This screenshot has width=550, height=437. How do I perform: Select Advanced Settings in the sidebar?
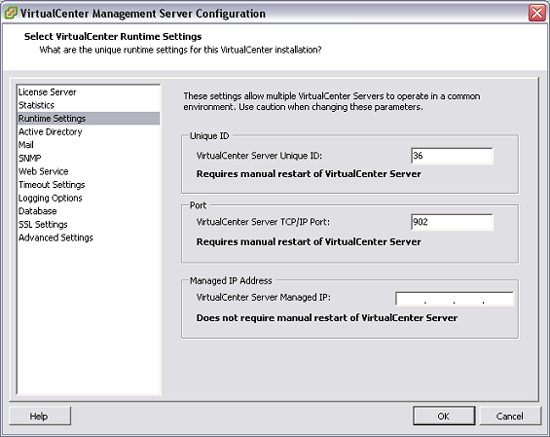pyautogui.click(x=56, y=237)
